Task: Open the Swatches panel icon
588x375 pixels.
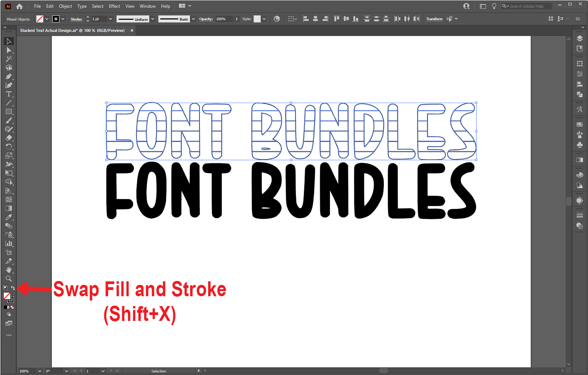Action: point(580,124)
